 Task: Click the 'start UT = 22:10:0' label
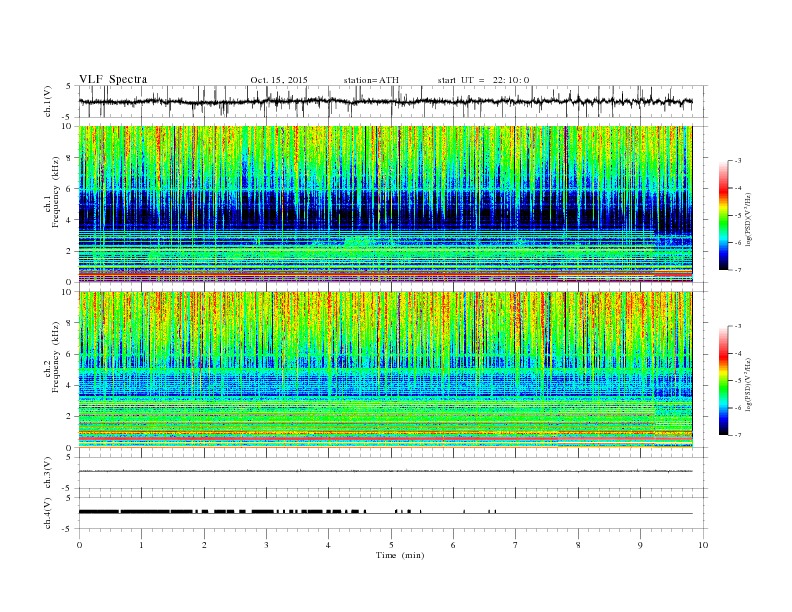[x=483, y=80]
